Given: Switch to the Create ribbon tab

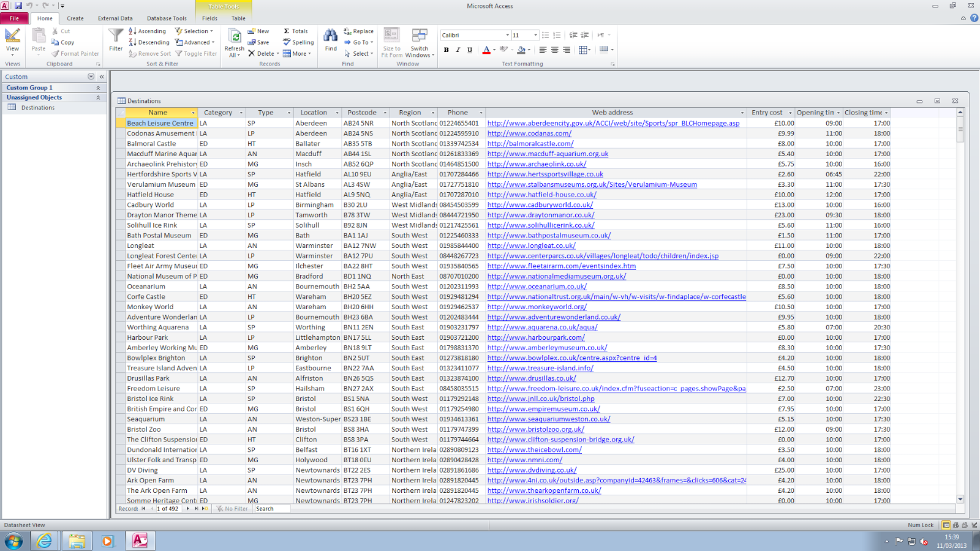Looking at the screenshot, I should pyautogui.click(x=75, y=18).
